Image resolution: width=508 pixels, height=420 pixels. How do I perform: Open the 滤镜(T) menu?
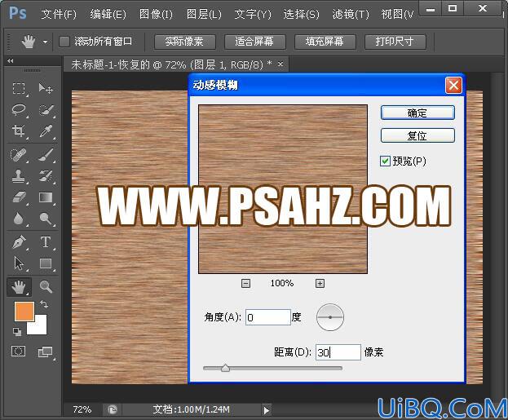[351, 14]
